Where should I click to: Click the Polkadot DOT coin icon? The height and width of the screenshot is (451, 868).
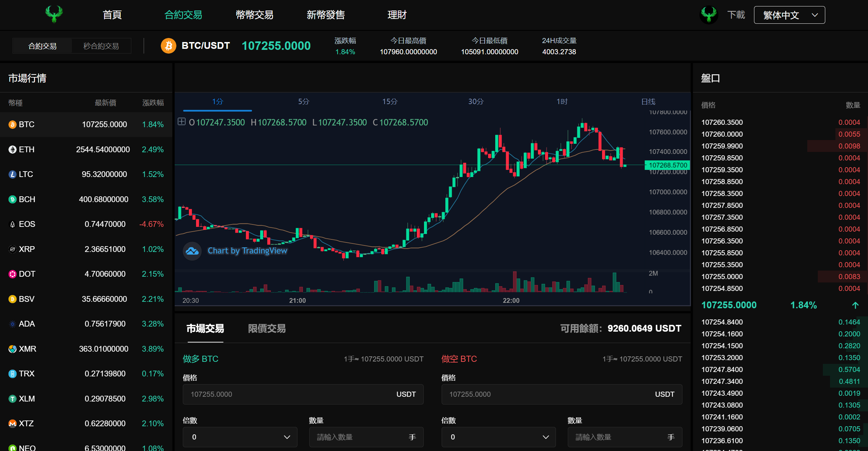pyautogui.click(x=13, y=274)
